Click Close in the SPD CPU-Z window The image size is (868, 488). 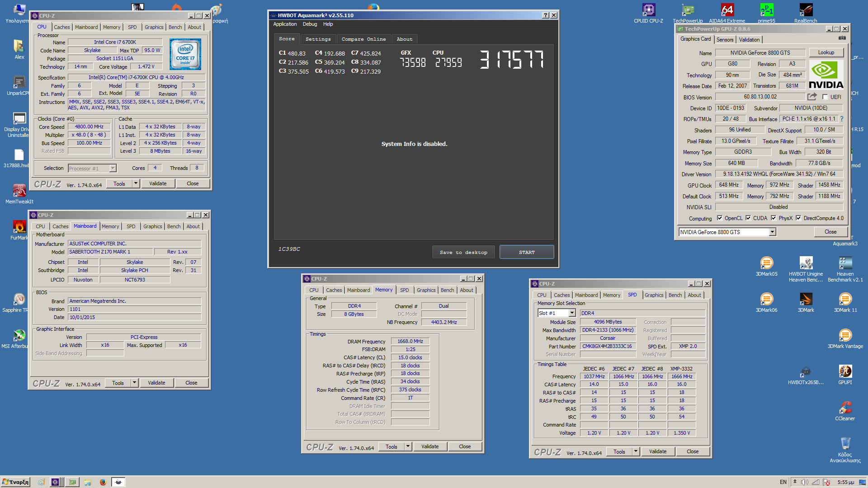[693, 451]
